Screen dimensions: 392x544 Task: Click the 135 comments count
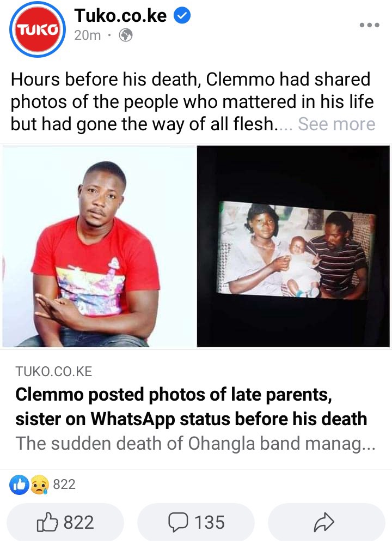(x=210, y=522)
